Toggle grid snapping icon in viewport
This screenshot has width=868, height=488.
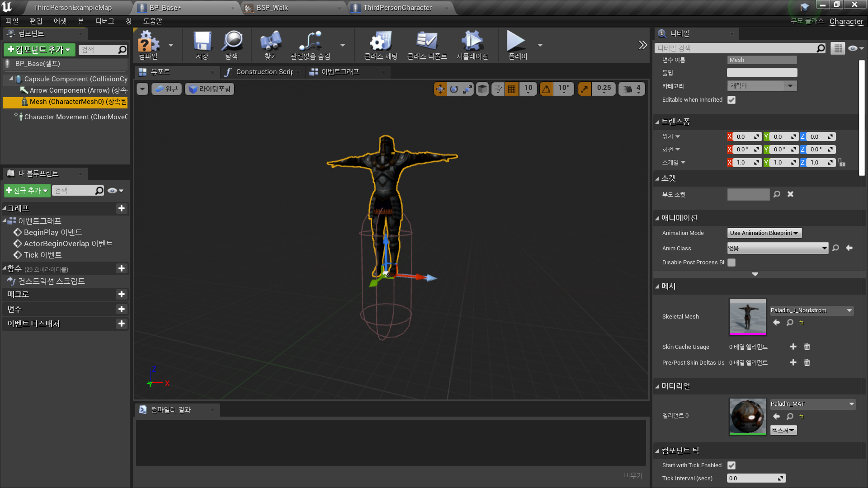512,89
